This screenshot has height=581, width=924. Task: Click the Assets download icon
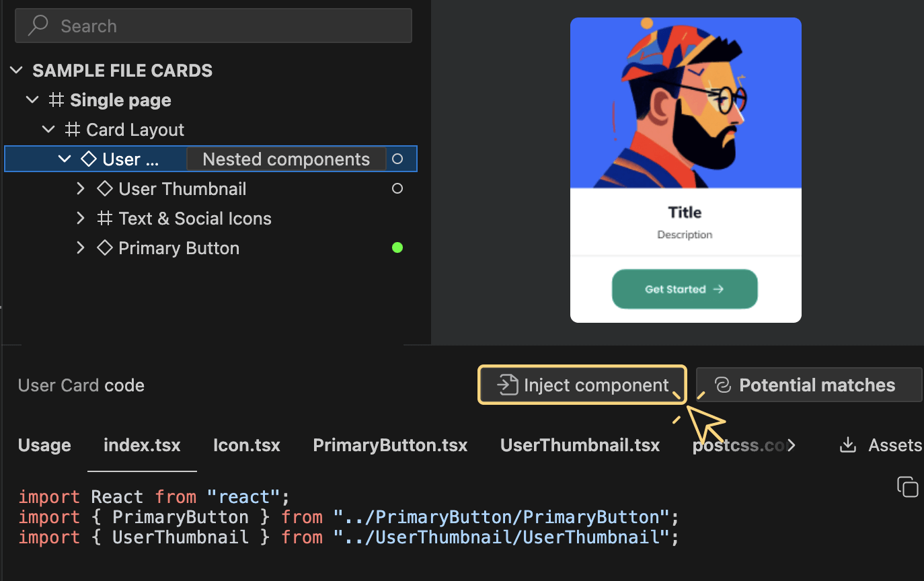point(848,444)
